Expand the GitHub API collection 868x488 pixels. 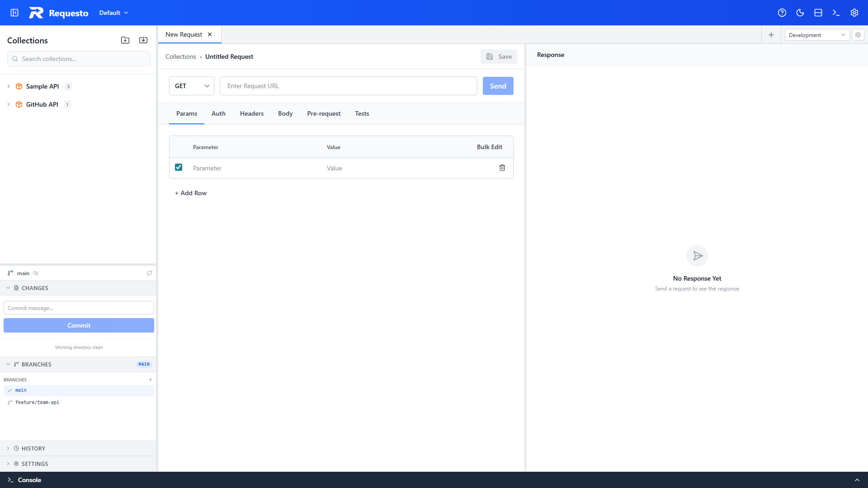point(9,104)
